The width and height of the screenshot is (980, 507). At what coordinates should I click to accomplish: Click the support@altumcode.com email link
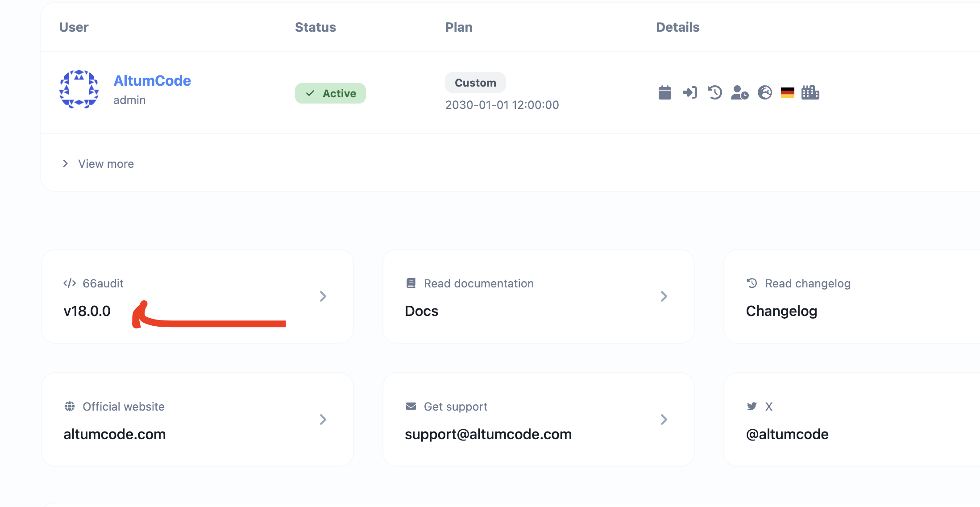tap(488, 434)
